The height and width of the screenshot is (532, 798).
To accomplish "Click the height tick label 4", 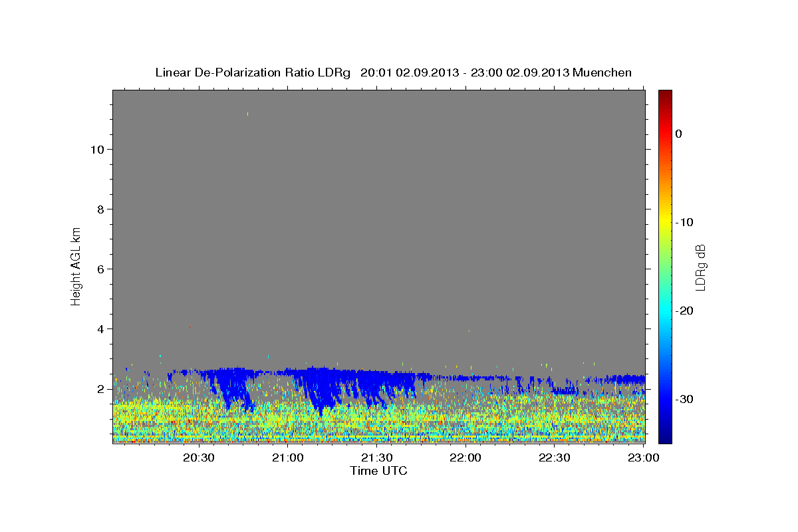I will click(100, 329).
